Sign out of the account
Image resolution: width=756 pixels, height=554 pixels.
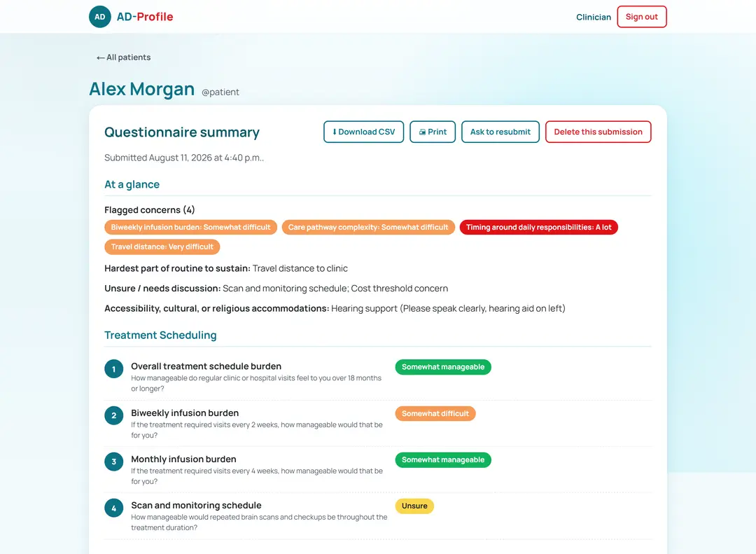pos(642,17)
